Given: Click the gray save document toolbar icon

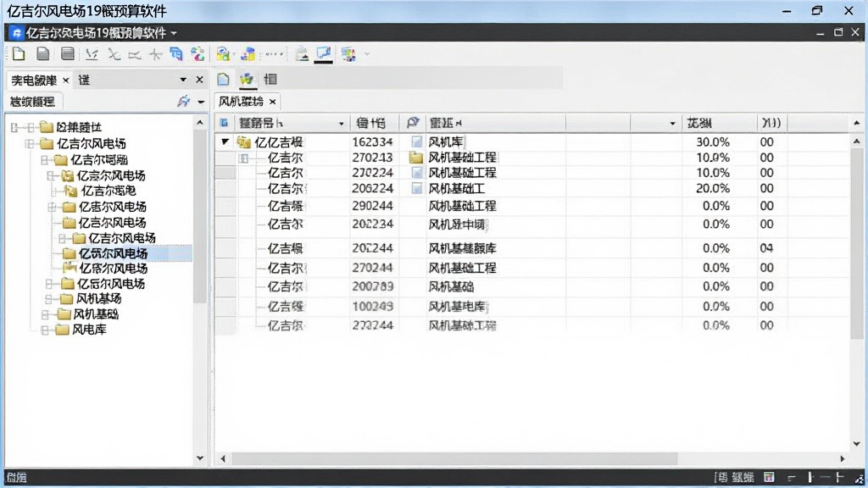Looking at the screenshot, I should pyautogui.click(x=42, y=53).
